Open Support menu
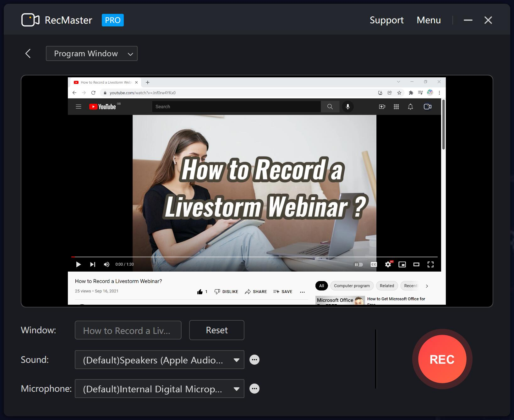 click(x=386, y=20)
